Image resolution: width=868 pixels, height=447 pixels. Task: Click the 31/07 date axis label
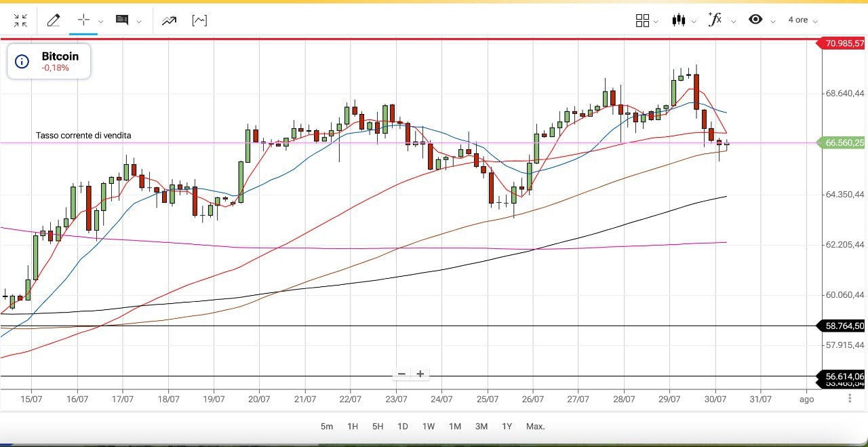click(760, 400)
